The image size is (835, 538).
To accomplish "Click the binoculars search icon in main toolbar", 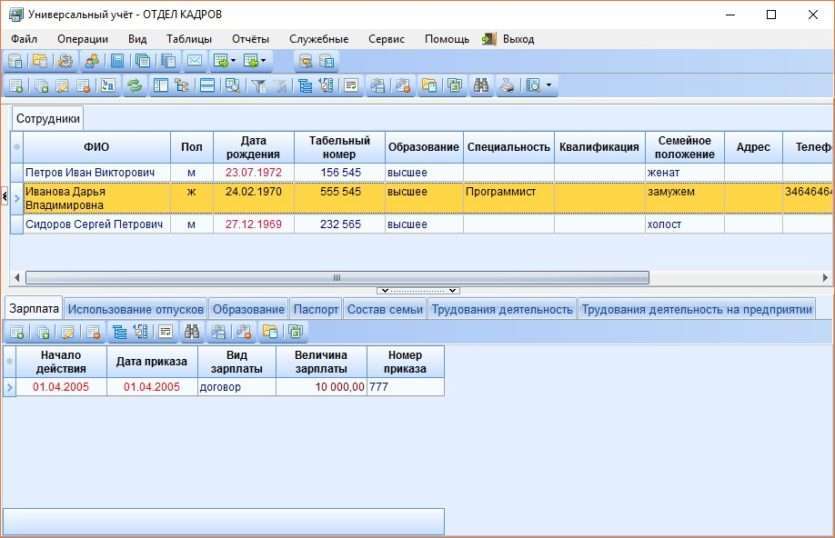I will 481,86.
